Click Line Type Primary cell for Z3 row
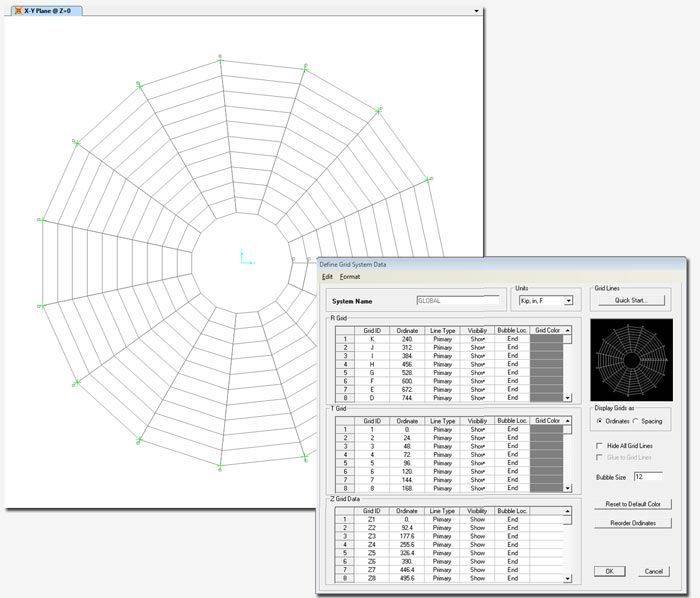 pyautogui.click(x=442, y=536)
